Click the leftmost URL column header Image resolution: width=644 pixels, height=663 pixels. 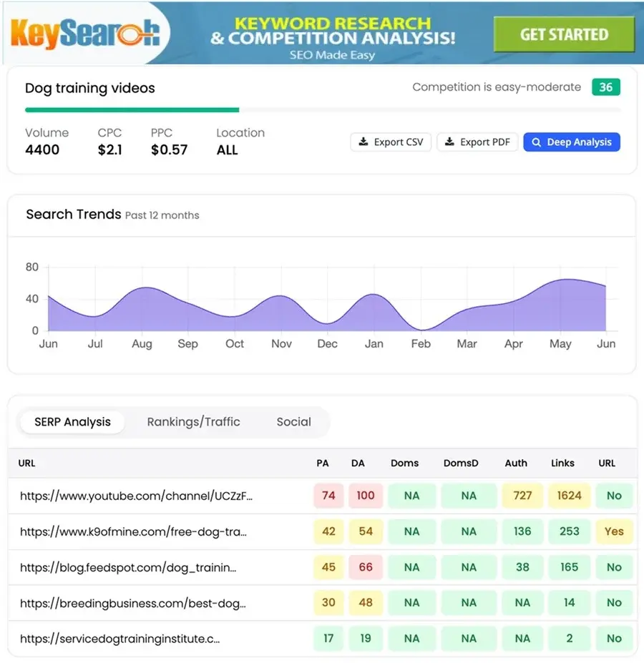26,463
